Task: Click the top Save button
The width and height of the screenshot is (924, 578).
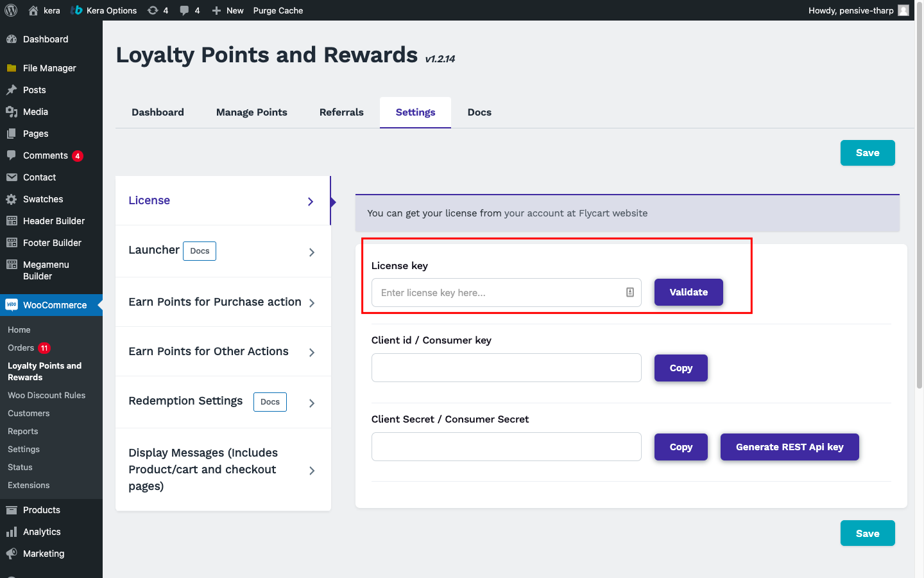Action: tap(868, 153)
